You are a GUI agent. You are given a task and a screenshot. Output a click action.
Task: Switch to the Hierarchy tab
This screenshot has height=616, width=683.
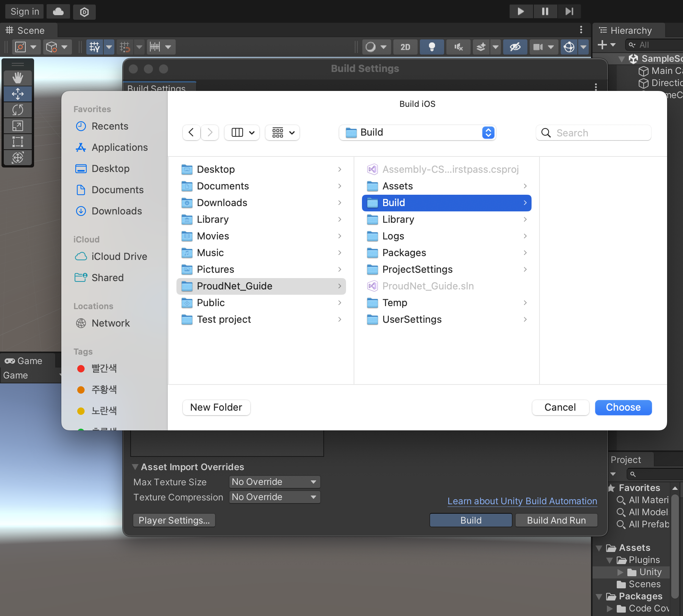point(630,30)
